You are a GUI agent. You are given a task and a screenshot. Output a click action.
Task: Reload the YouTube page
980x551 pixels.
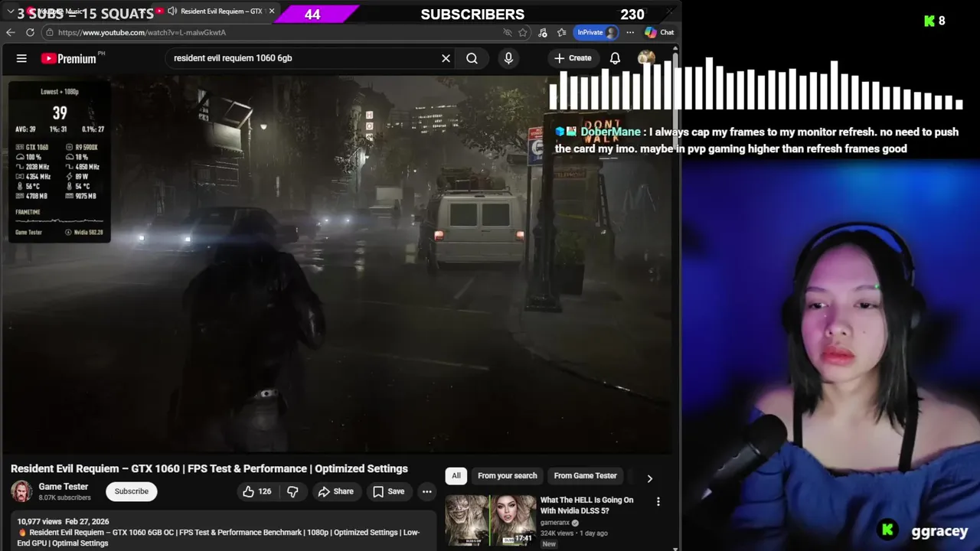click(x=30, y=32)
